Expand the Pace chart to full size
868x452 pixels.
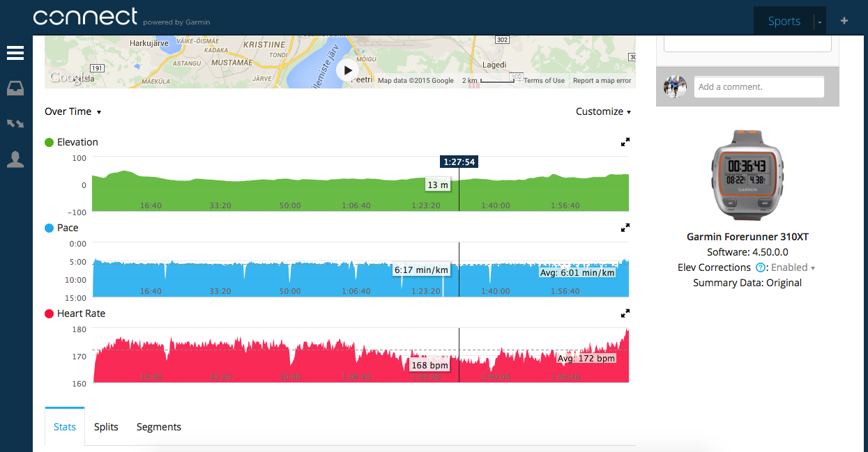(x=625, y=228)
